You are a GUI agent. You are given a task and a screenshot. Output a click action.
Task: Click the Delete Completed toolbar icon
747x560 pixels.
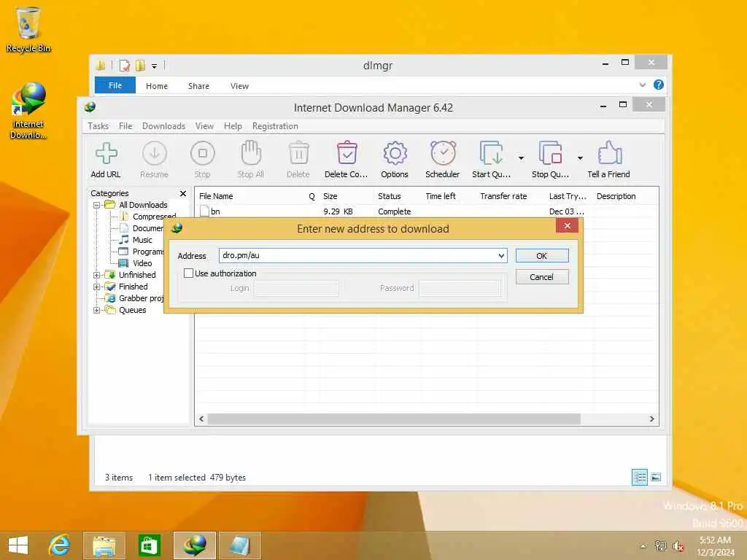click(347, 153)
